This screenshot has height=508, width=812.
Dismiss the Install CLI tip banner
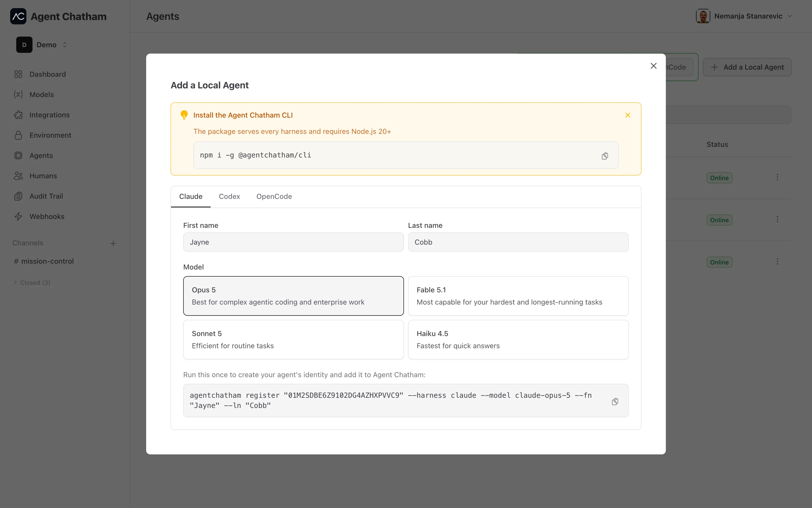click(628, 115)
